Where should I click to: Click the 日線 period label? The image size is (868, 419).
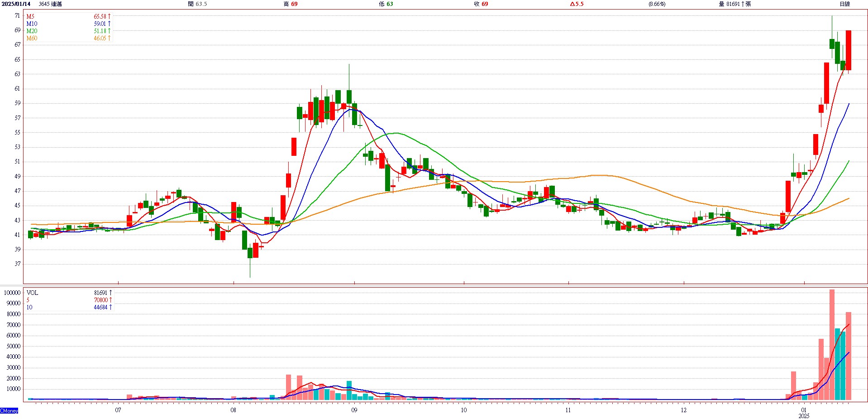tap(844, 4)
